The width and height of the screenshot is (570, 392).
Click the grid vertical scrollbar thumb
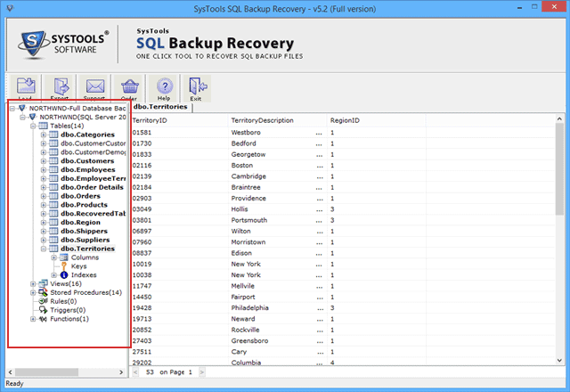pos(559,168)
